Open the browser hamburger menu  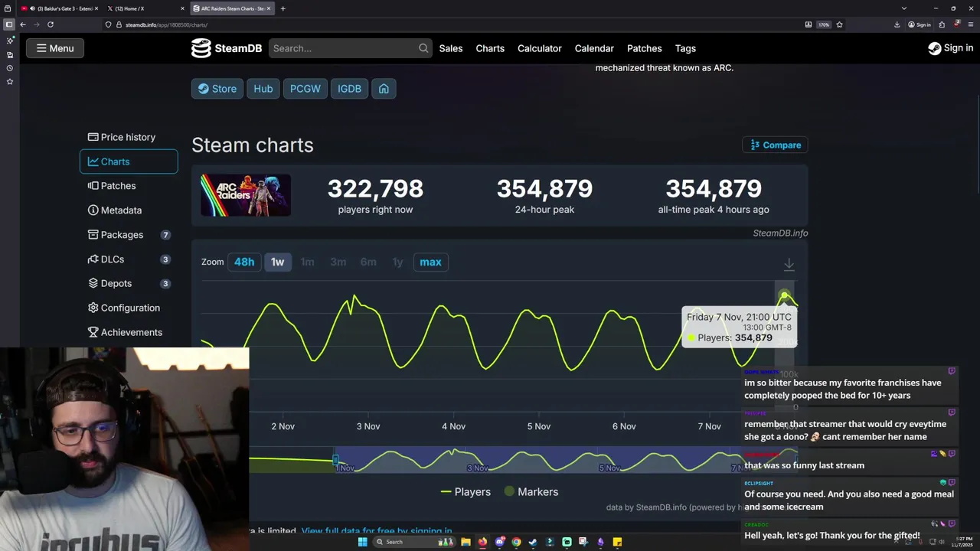971,24
